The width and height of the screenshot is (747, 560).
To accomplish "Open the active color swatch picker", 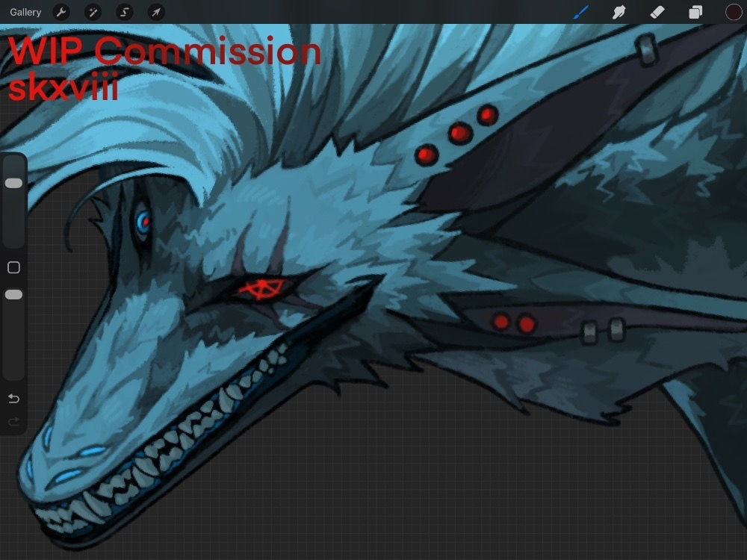I will 734,12.
